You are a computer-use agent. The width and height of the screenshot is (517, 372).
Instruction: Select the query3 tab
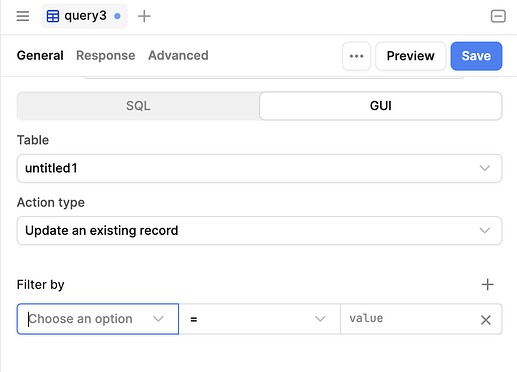click(84, 16)
